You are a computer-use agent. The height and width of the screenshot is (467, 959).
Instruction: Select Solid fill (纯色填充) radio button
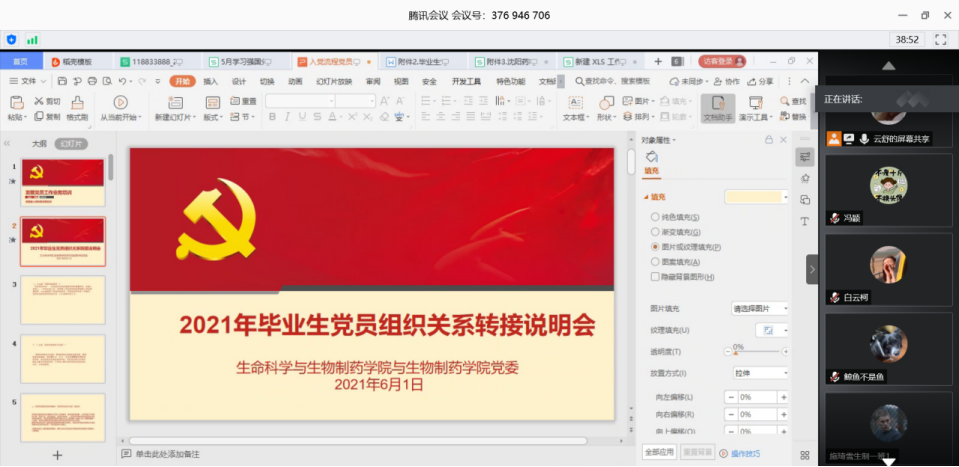655,217
